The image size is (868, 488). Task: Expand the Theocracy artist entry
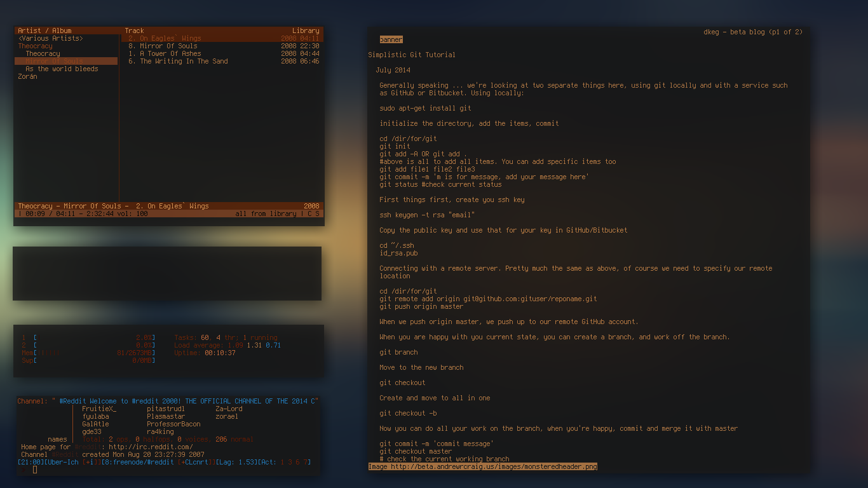tap(35, 46)
